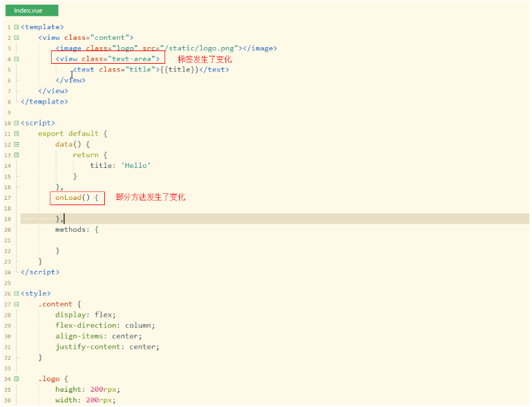This screenshot has width=532, height=407.
Task: Collapse the data() fold on line 12
Action: point(17,144)
